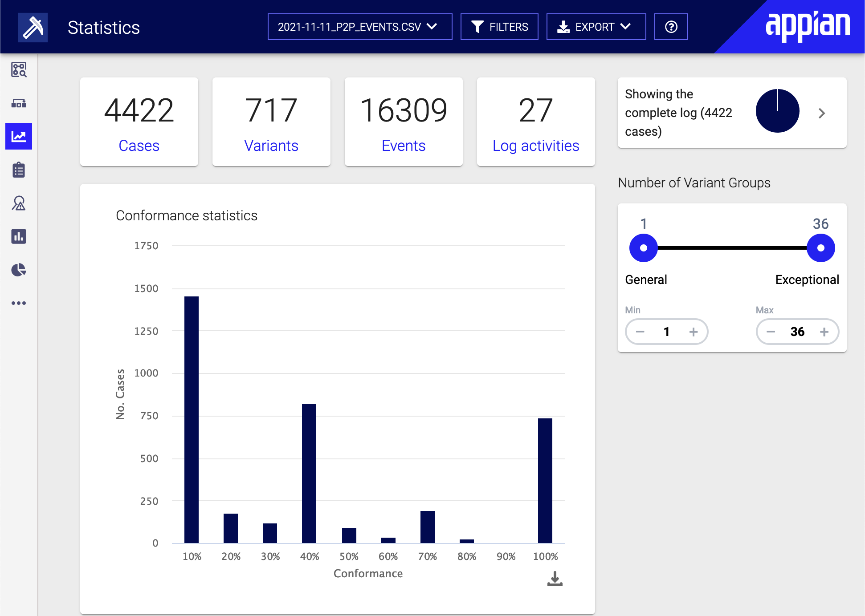Select the statistics chart sidebar icon
Image resolution: width=865 pixels, height=616 pixels.
[x=19, y=136]
